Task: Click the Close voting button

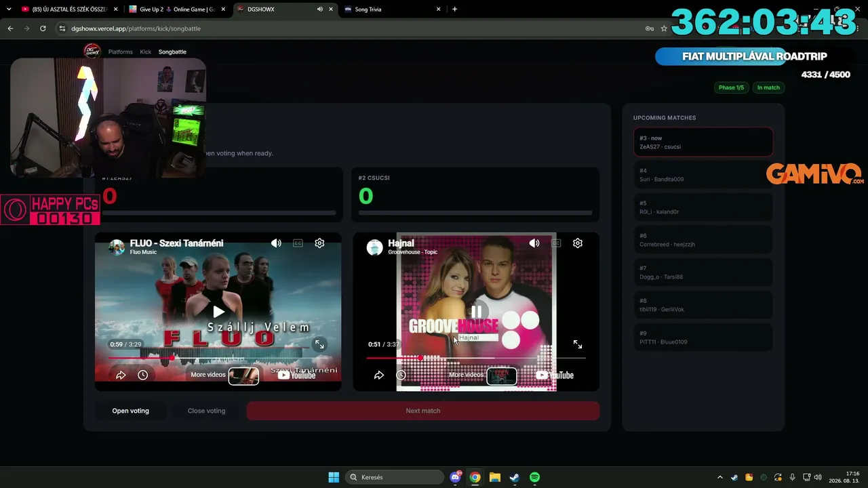Action: coord(206,411)
